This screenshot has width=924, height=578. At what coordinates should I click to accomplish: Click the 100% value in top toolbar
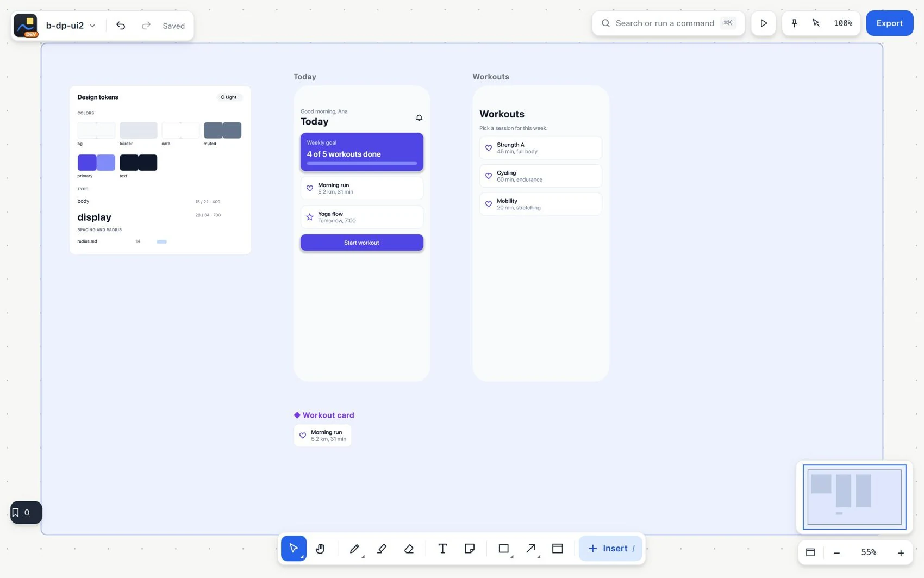click(843, 23)
